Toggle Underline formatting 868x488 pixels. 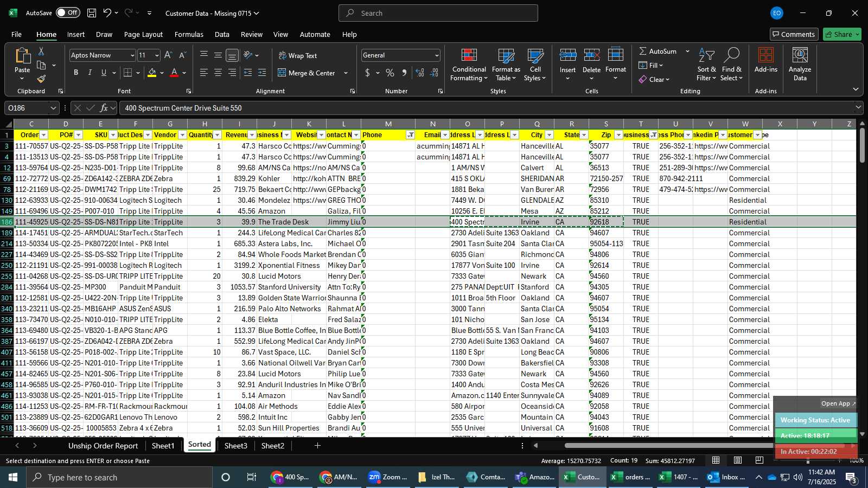pyautogui.click(x=104, y=73)
